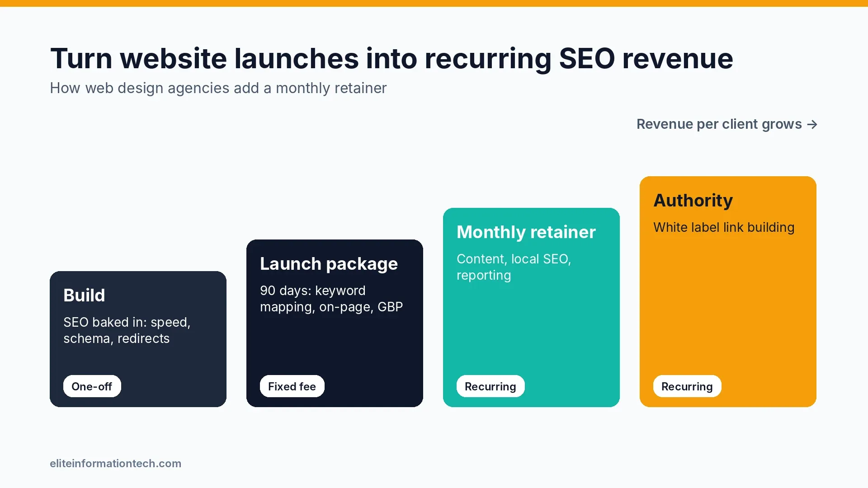
Task: Click the 'Revenue per client grows' label
Action: click(x=727, y=124)
